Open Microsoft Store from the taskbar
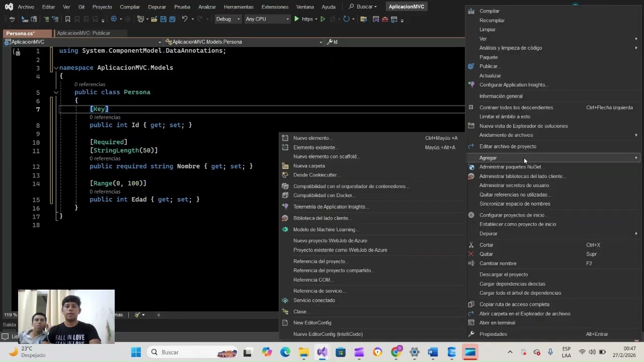Screen dimensions: 644x362 pos(341,352)
